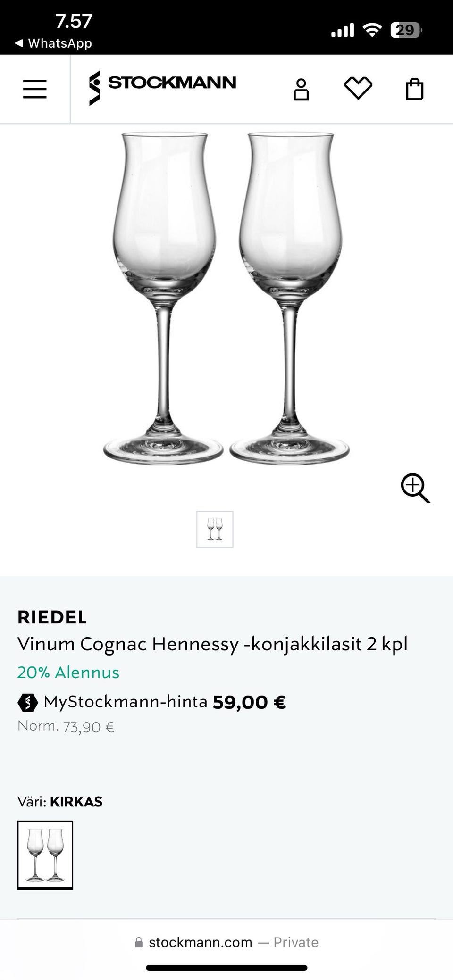Tap the MyStockmann-hinta 59,00 € price
This screenshot has width=453, height=980.
[249, 702]
